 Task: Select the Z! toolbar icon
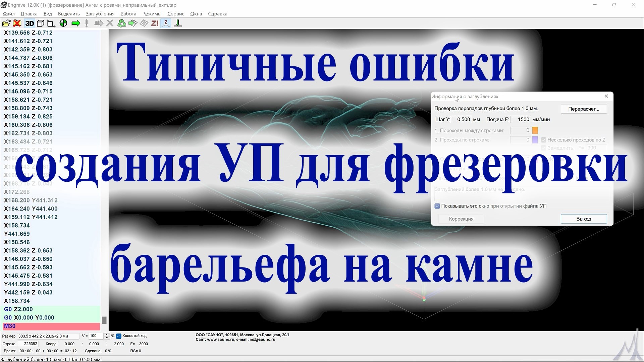(154, 23)
